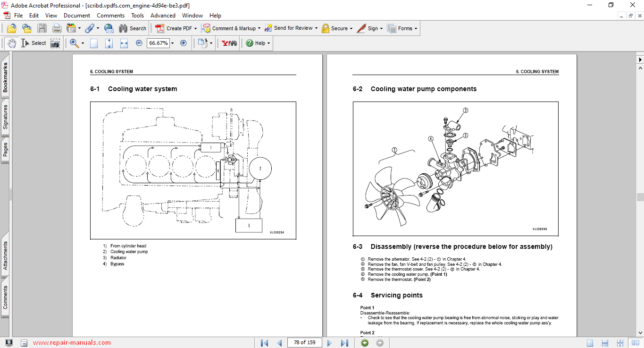
Task: Enable Continuous page layout
Action: pos(605,343)
